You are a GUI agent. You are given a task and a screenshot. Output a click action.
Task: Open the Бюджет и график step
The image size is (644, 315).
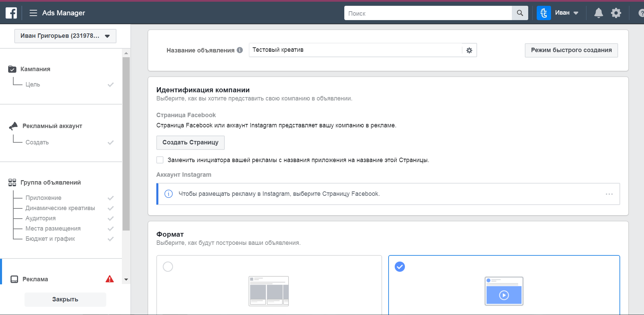coord(50,239)
